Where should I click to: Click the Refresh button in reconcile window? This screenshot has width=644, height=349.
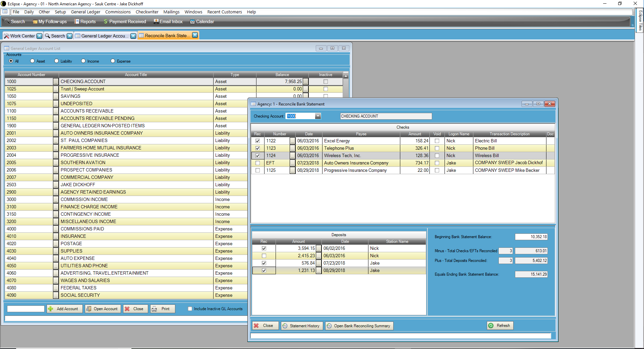(x=500, y=326)
